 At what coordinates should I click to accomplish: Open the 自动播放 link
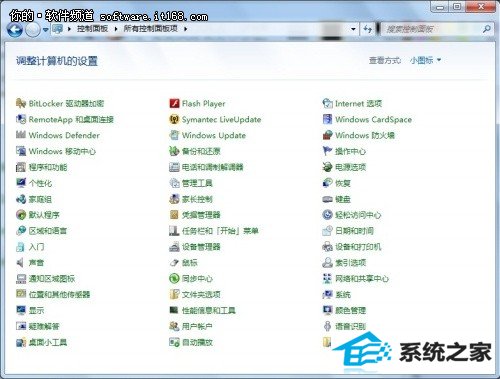click(x=197, y=342)
